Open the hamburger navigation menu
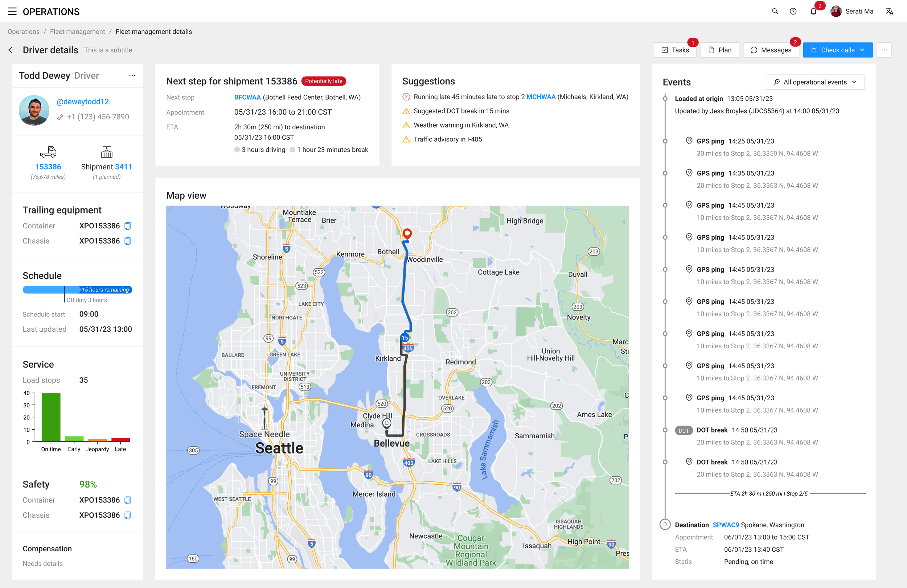The image size is (907, 588). coord(12,12)
